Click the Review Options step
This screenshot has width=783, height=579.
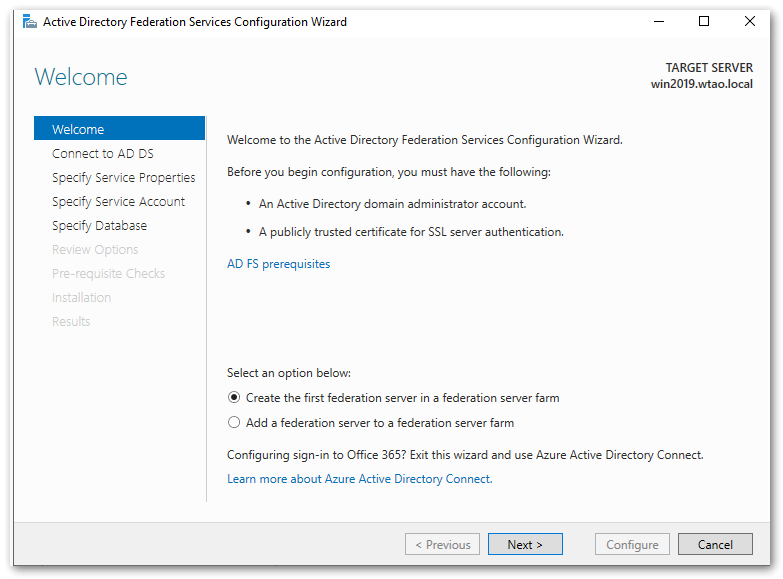[x=95, y=250]
